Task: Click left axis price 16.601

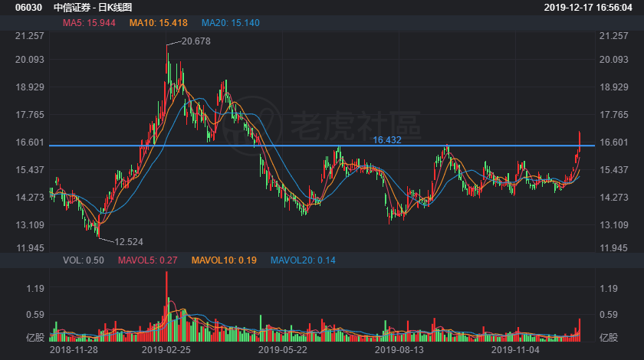Action: point(30,142)
